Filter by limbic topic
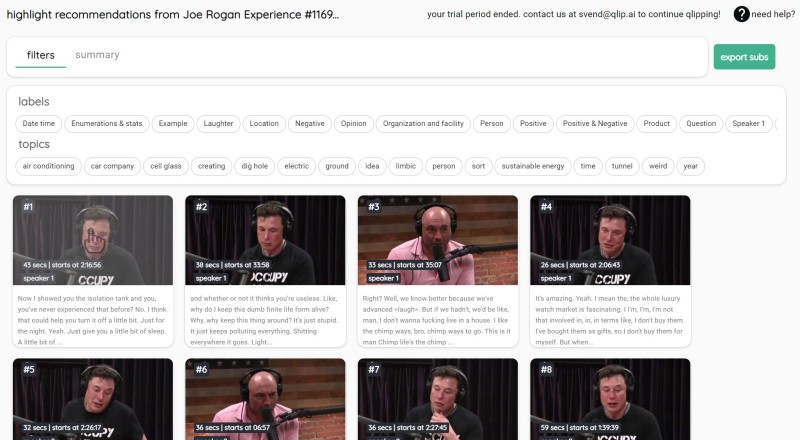Screen dimensions: 800x440 (406, 166)
